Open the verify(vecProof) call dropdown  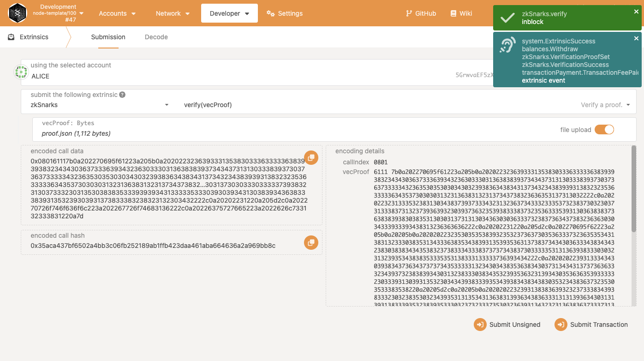[x=407, y=105]
